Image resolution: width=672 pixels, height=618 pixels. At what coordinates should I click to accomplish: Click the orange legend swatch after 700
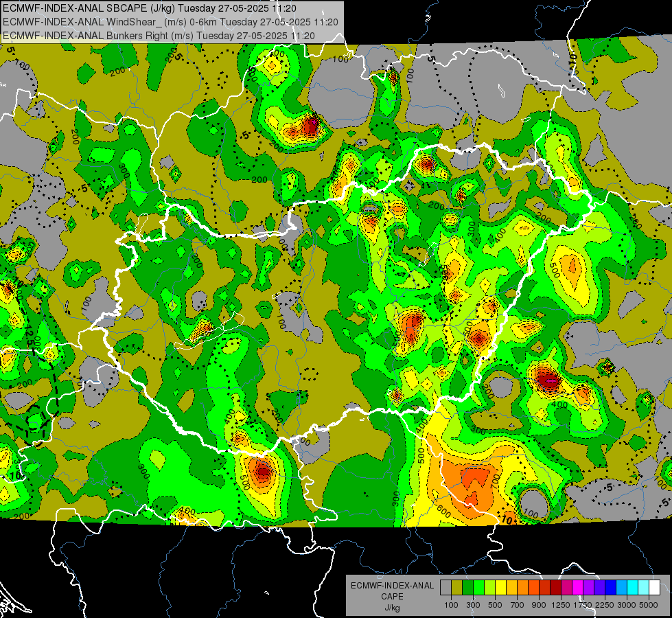click(523, 587)
